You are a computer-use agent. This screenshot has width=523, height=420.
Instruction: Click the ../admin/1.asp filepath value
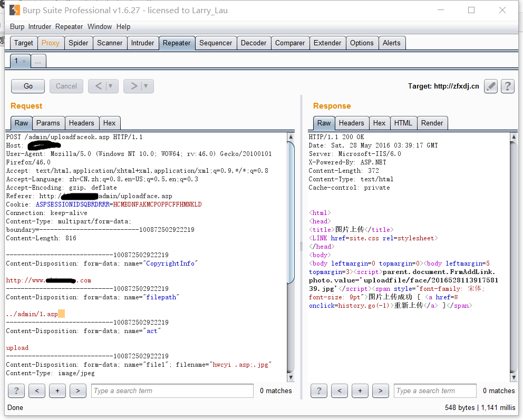click(x=32, y=314)
